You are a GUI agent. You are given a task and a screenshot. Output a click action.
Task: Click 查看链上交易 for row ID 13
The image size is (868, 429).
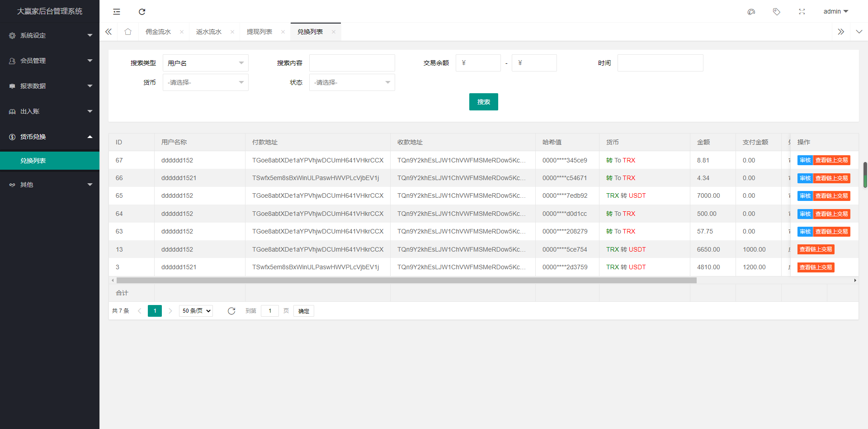pyautogui.click(x=816, y=249)
